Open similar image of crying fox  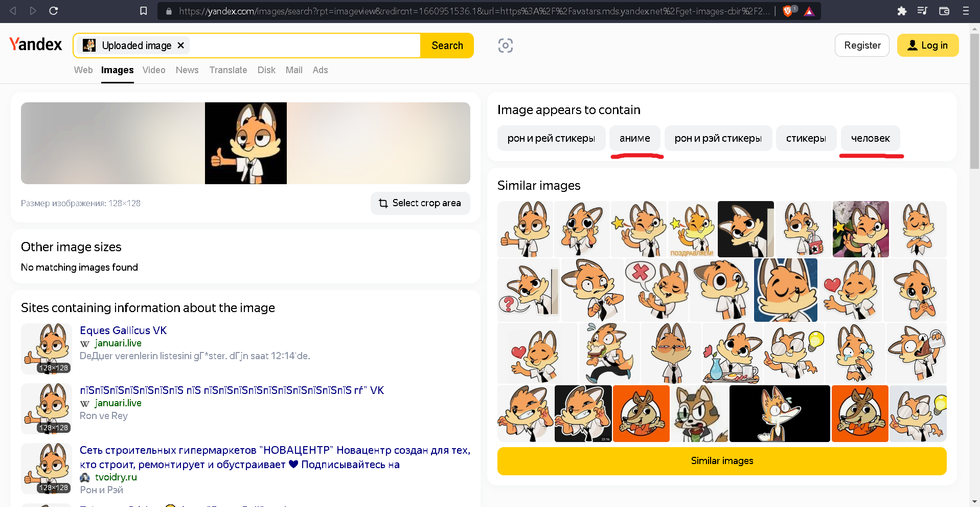point(855,353)
